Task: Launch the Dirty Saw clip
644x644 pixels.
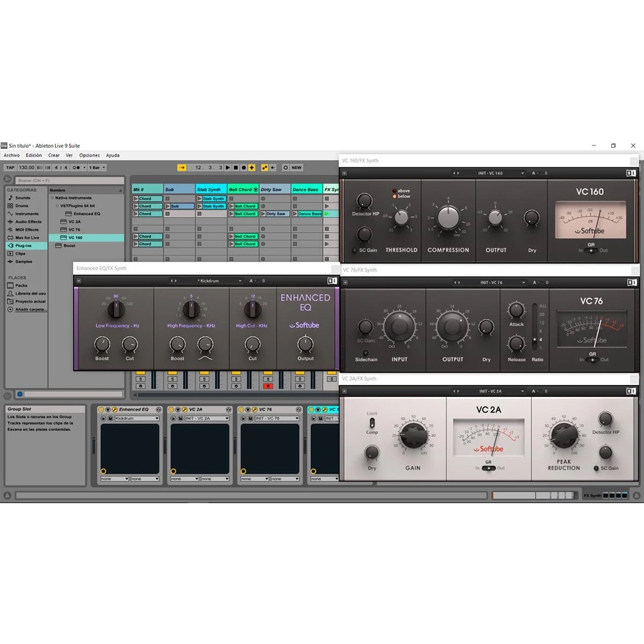Action: pos(264,214)
